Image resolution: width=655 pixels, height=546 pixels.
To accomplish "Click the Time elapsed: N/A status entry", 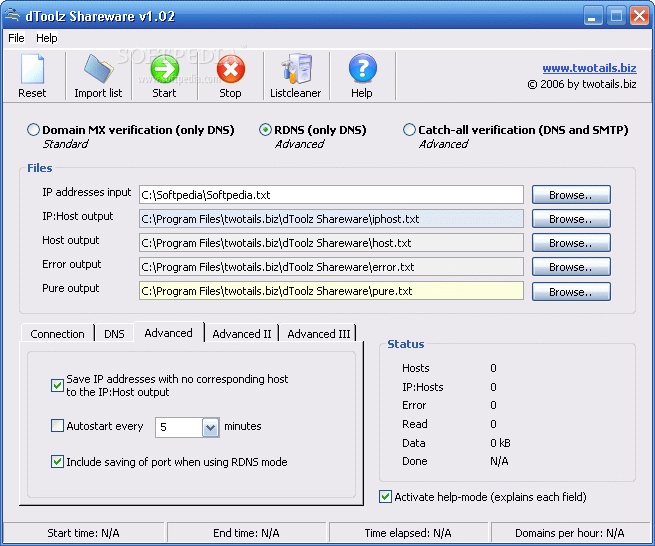I will point(408,533).
